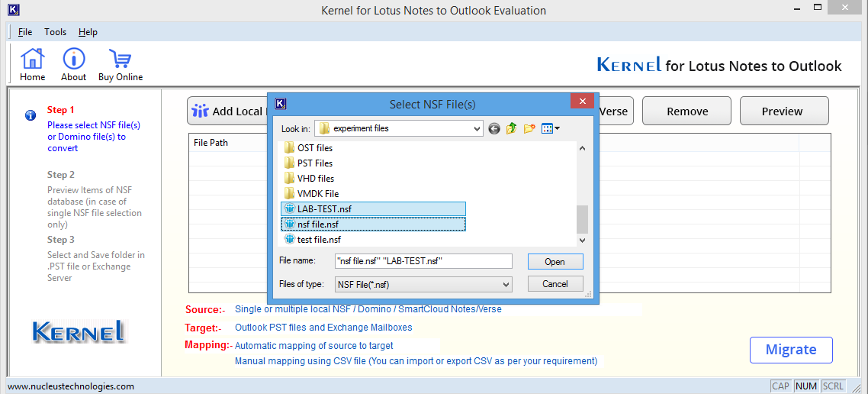The image size is (868, 394).
Task: Open the File menu
Action: click(x=25, y=32)
